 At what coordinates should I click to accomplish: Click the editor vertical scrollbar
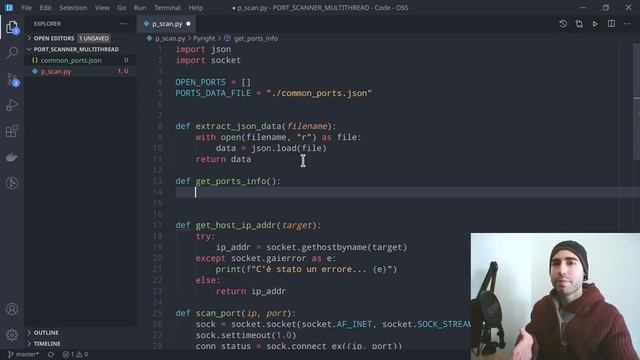636,102
